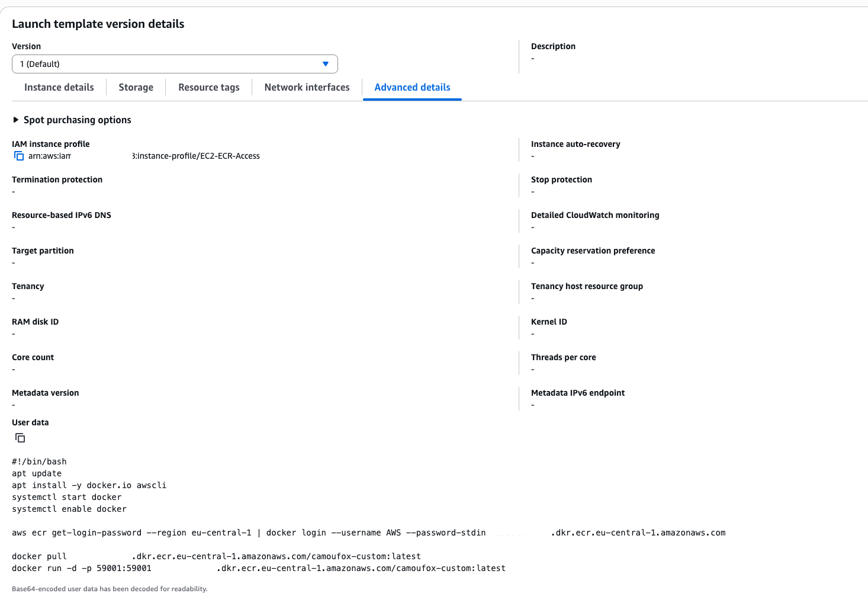This screenshot has width=868, height=606.
Task: Open the Version dropdown showing 1 (Default)
Action: 175,64
